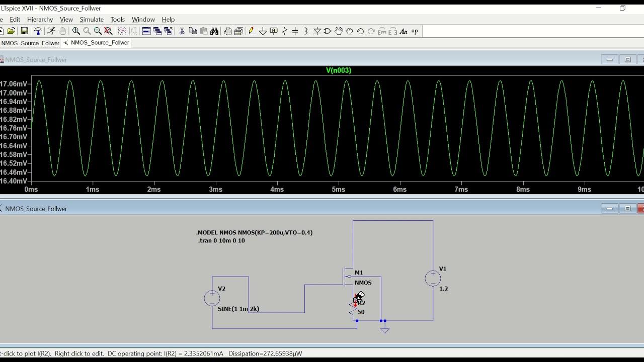Screen dimensions: 644x362
Task: Zoom to fit with the crossed magnifier icon
Action: (x=108, y=31)
